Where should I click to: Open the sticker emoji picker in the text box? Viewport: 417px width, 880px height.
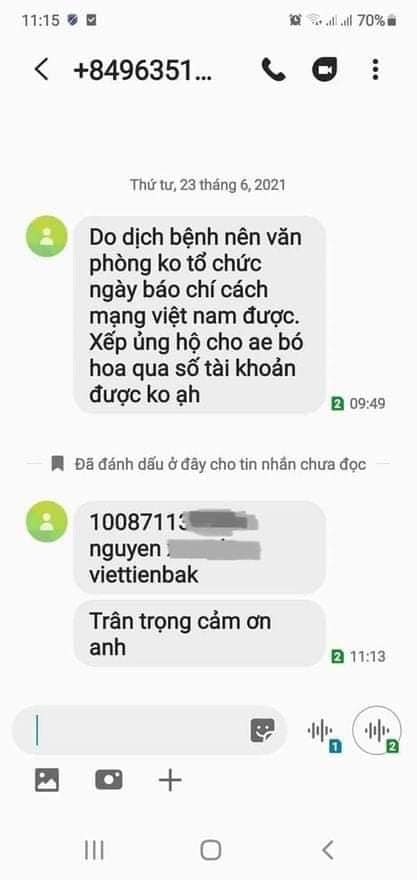[x=262, y=730]
